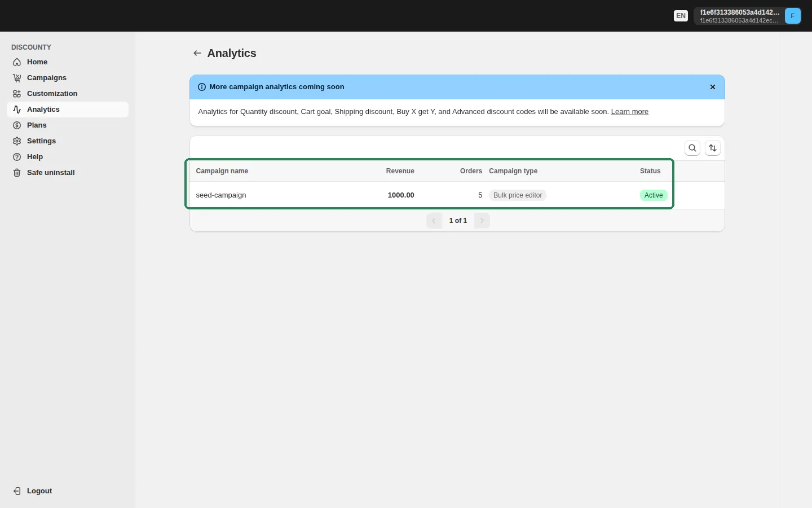Viewport: 812px width, 508px height.
Task: Click the 1 of 1 page indicator
Action: click(458, 221)
